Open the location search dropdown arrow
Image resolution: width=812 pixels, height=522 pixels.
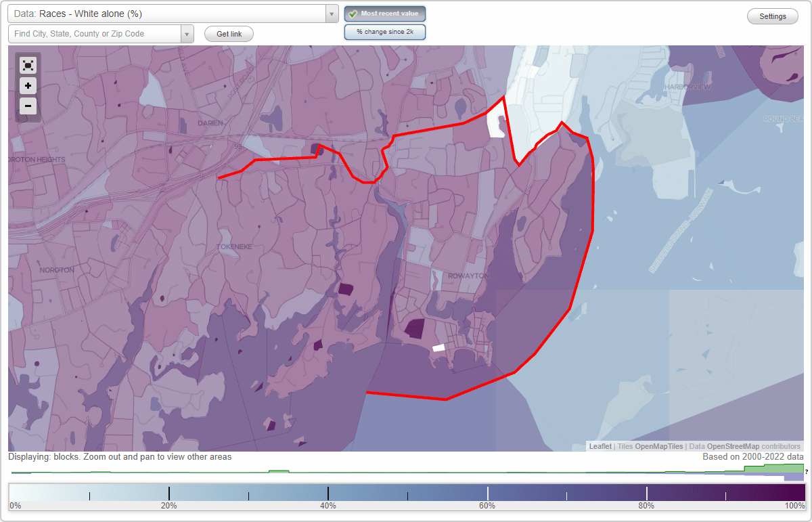pyautogui.click(x=187, y=34)
